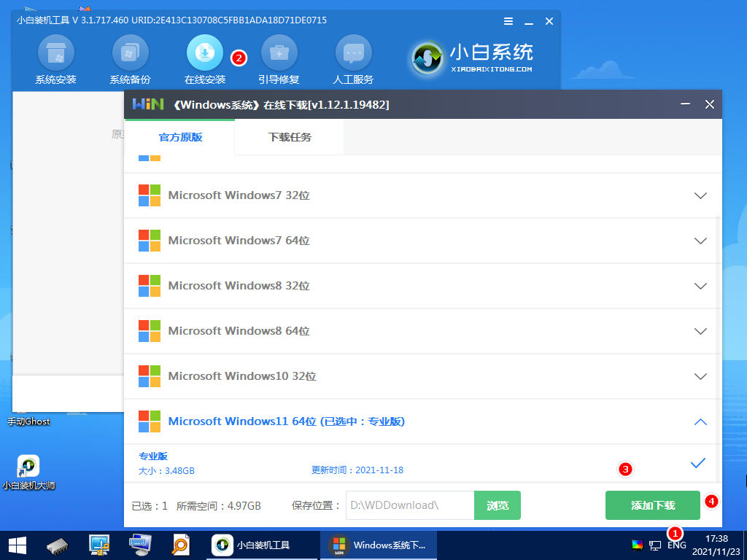The width and height of the screenshot is (747, 560).
Task: Click Windows logo of Windows8 64位 row
Action: (x=150, y=331)
